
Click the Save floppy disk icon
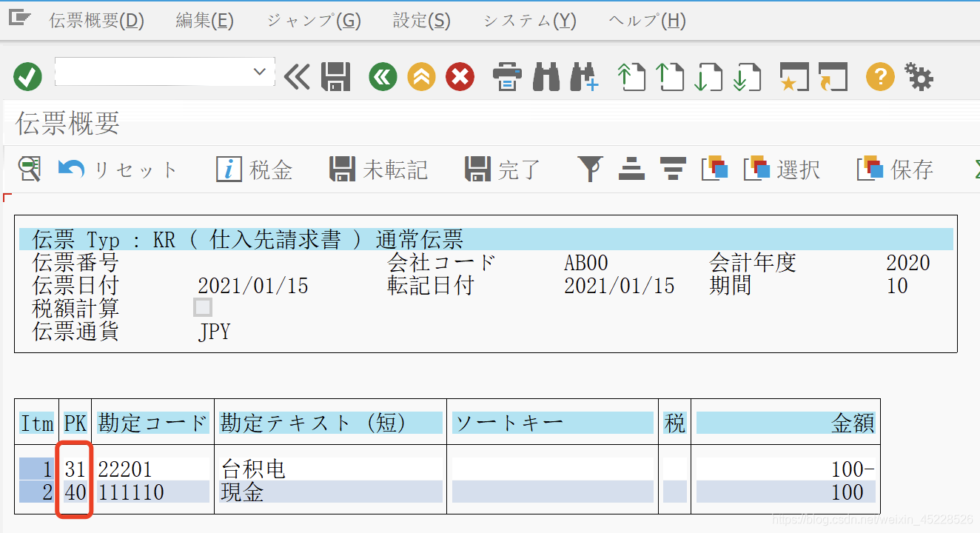(335, 76)
